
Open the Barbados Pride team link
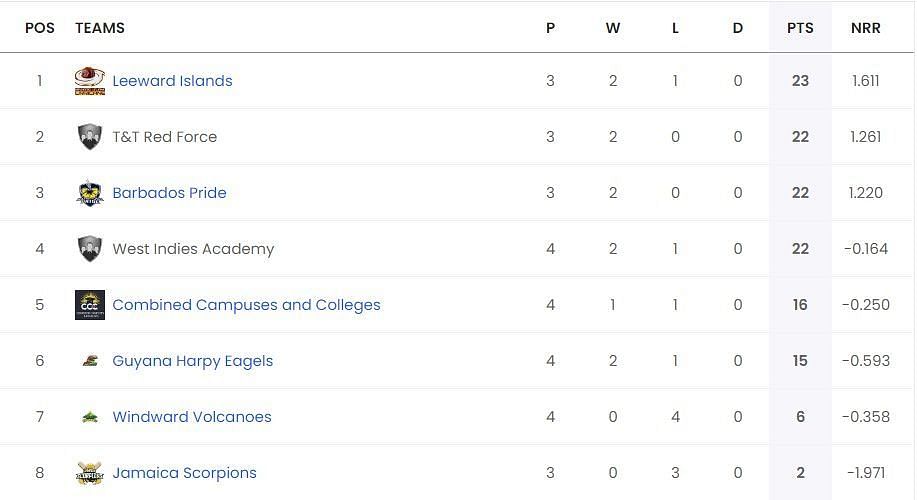point(169,193)
